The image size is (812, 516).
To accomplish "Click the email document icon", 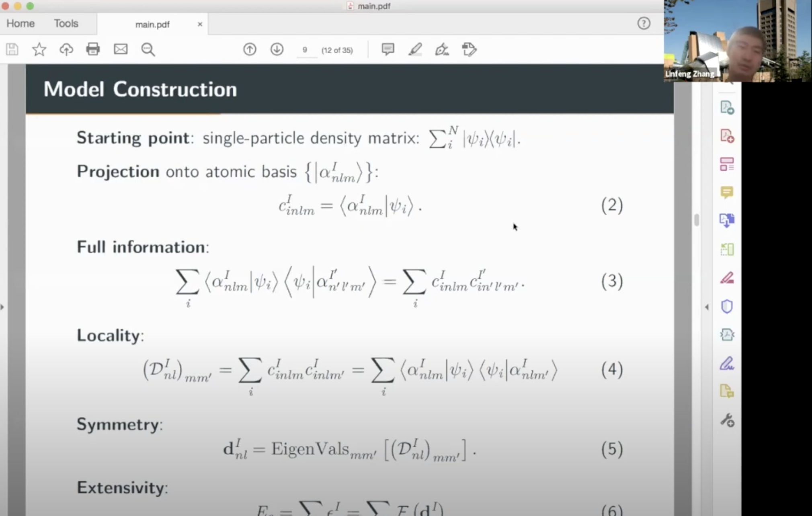I will pyautogui.click(x=121, y=49).
